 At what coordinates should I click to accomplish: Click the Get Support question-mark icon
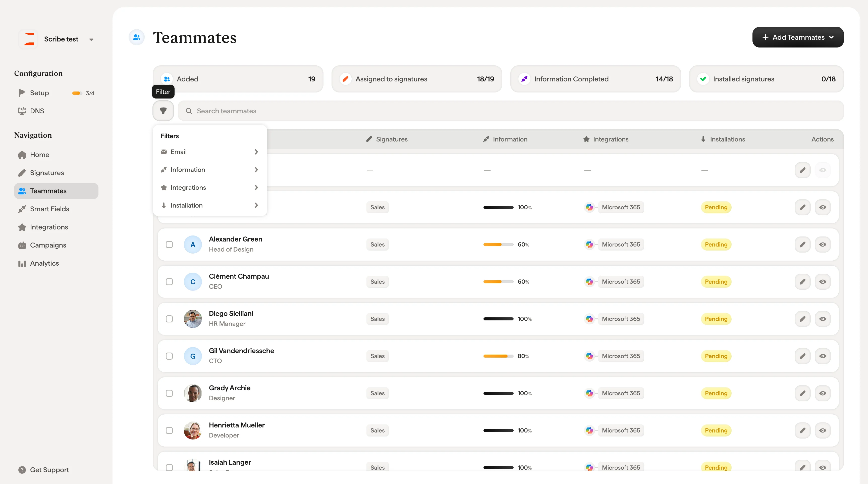coord(22,470)
